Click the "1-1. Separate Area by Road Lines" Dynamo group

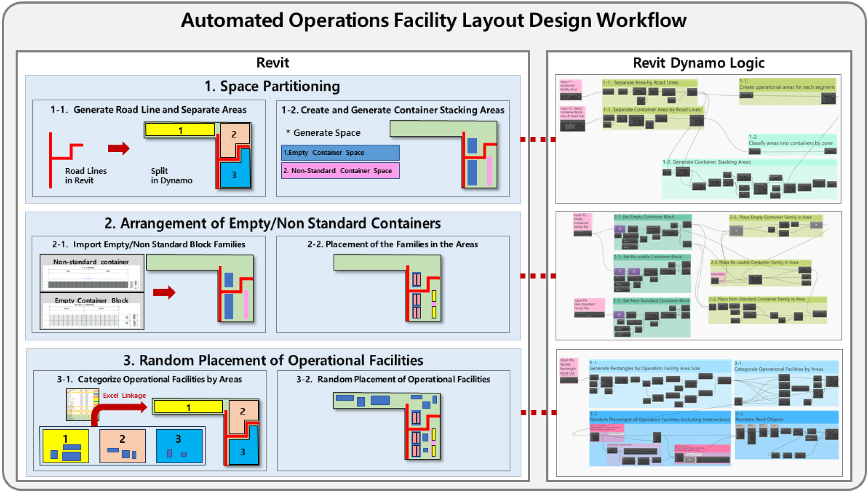tap(650, 92)
